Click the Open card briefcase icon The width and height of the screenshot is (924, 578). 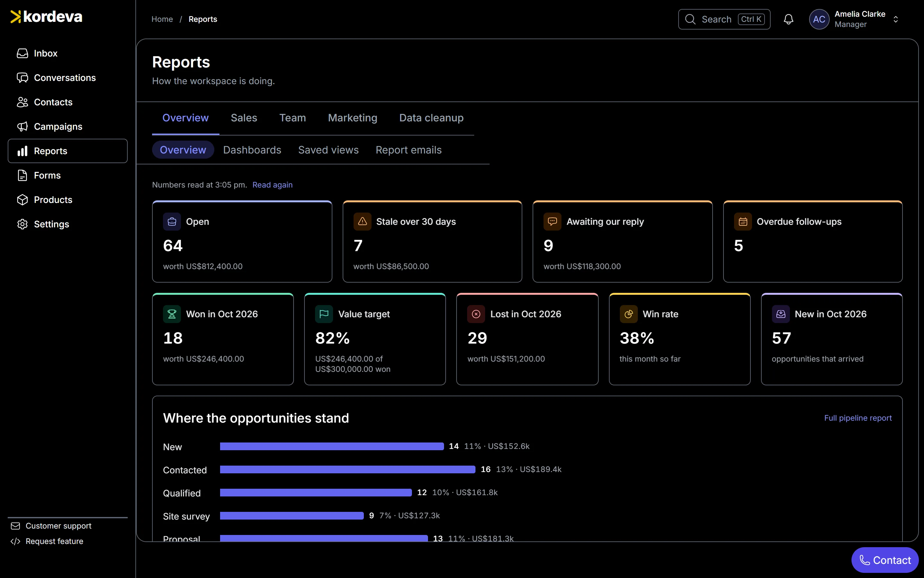tap(172, 221)
